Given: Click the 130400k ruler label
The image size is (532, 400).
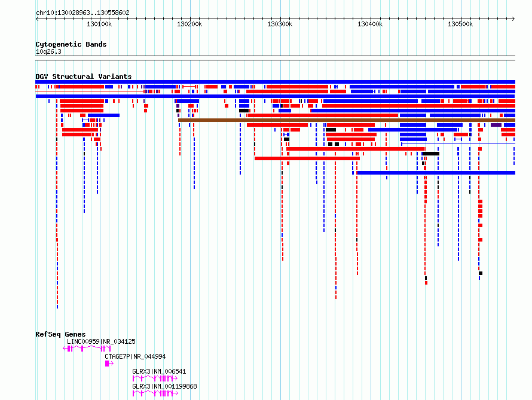Looking at the screenshot, I should (x=370, y=24).
